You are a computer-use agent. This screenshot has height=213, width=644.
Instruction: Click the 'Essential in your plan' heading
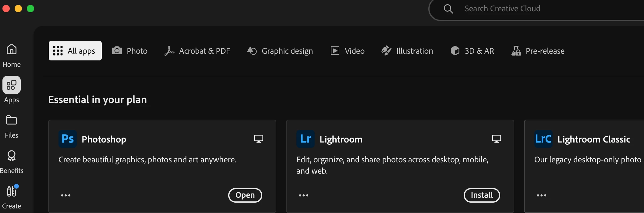point(97,100)
